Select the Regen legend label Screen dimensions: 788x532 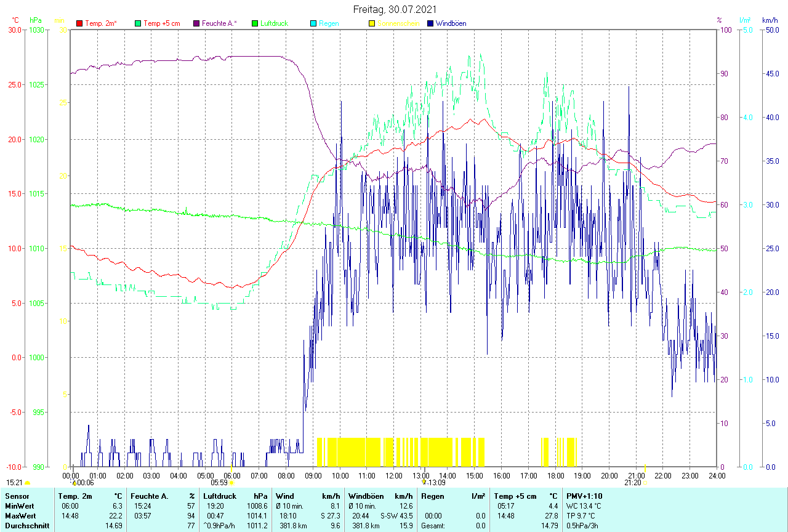[x=329, y=23]
